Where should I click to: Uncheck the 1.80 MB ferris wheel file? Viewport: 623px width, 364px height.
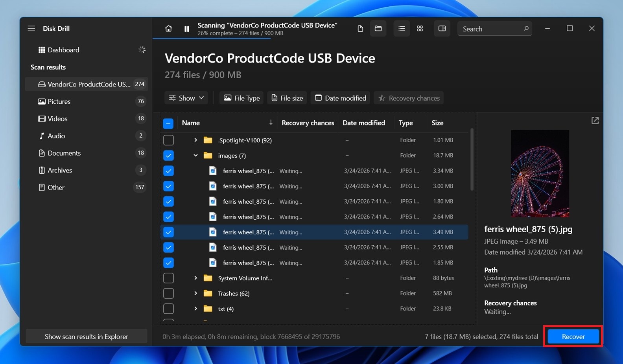(x=168, y=201)
